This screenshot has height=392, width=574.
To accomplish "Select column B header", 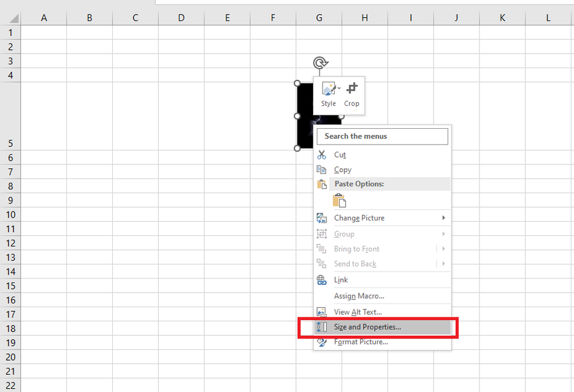I will (x=90, y=18).
